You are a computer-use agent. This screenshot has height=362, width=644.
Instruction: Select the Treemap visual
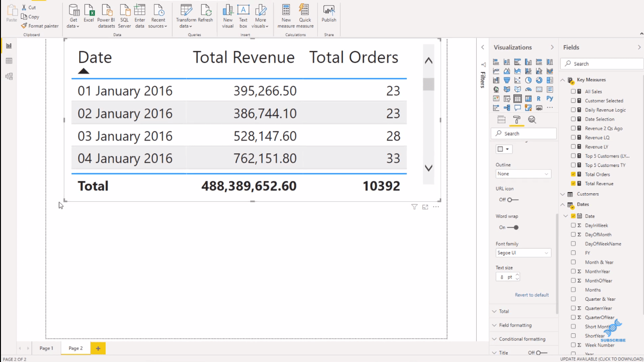550,80
